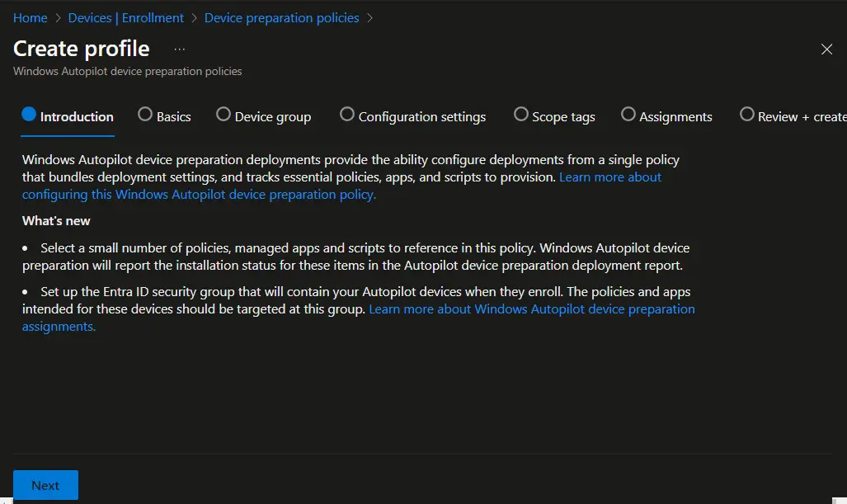Open Devices | Enrollment breadcrumb
The width and height of the screenshot is (847, 504).
pyautogui.click(x=125, y=17)
